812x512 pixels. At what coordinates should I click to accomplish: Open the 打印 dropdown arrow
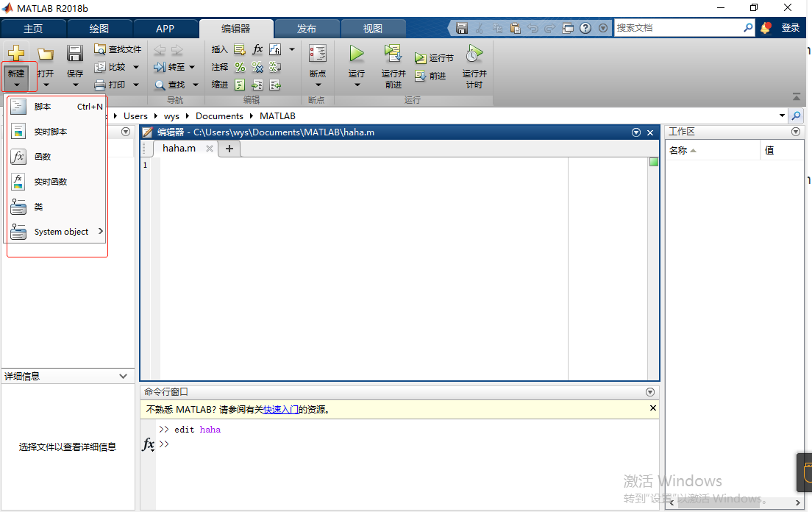coord(136,85)
